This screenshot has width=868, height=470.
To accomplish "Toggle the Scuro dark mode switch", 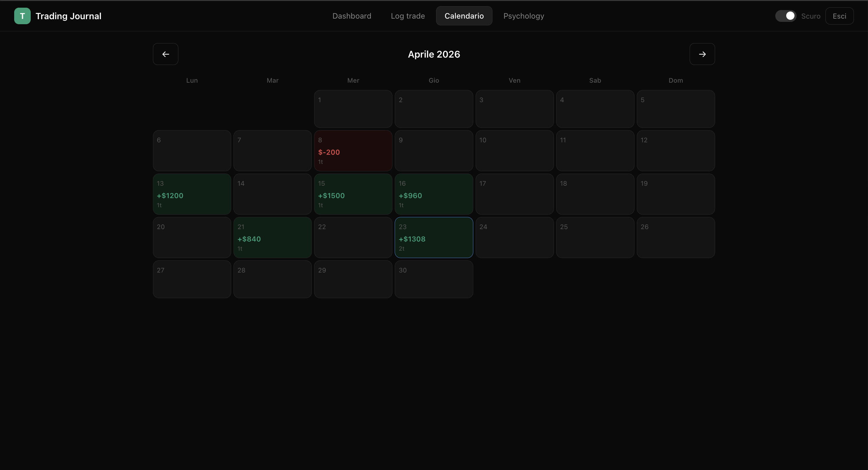I will [x=786, y=15].
